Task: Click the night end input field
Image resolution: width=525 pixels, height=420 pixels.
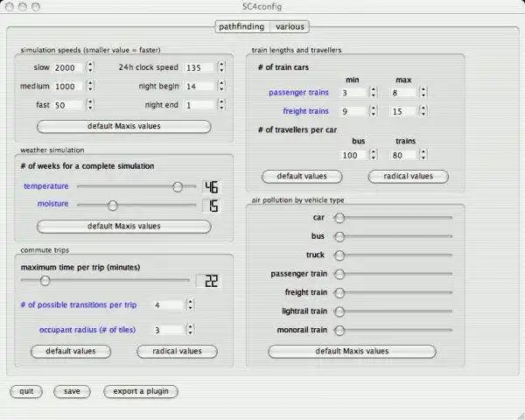Action: click(x=199, y=105)
